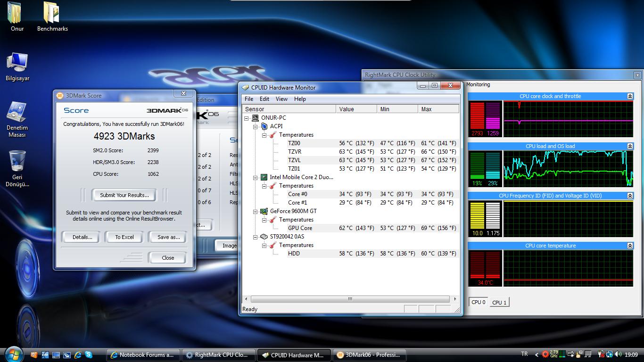This screenshot has height=362, width=644.
Task: Collapse the GeForce 9600M GT node
Action: [256, 211]
